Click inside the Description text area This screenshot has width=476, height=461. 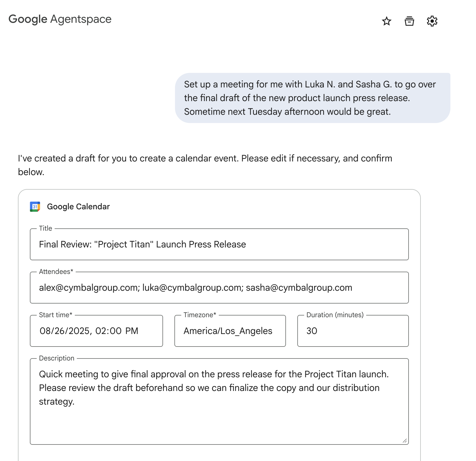click(x=219, y=401)
